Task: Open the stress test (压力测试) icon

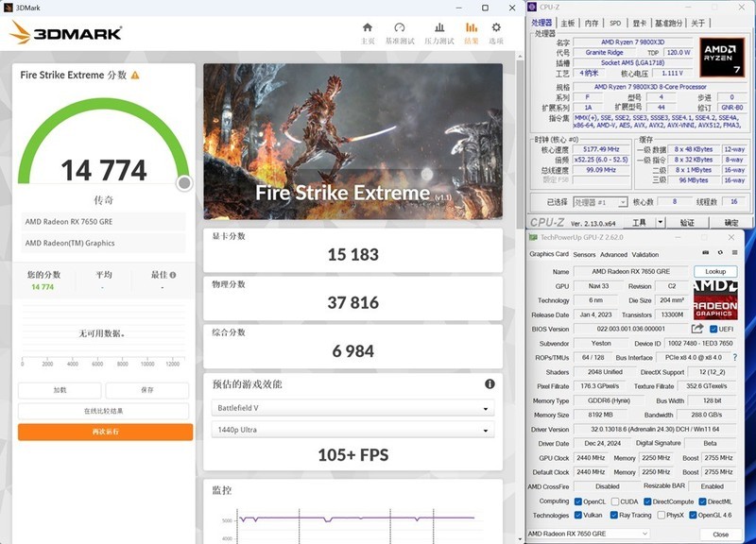Action: (440, 26)
